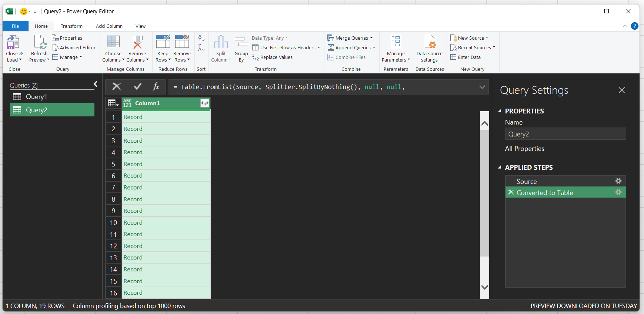Collapse the APPLIED STEPS section
Viewport: 644px width, 314px height.
pyautogui.click(x=500, y=167)
